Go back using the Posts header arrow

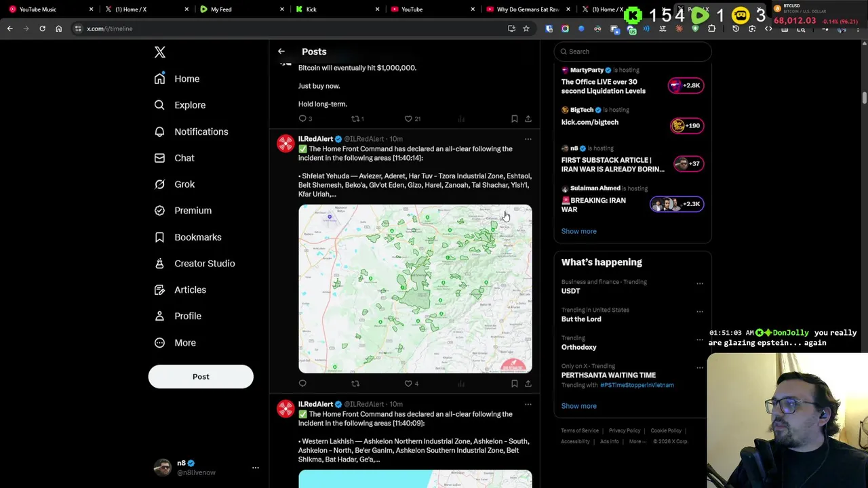click(x=281, y=52)
